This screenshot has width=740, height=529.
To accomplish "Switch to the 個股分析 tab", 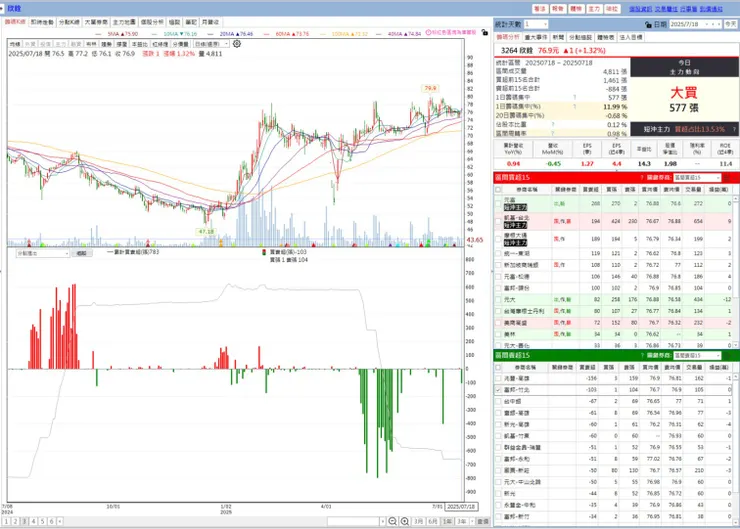I will 152,22.
